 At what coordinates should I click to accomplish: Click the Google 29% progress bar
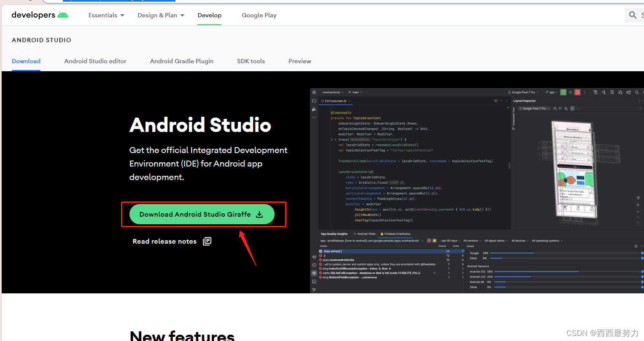point(566,253)
